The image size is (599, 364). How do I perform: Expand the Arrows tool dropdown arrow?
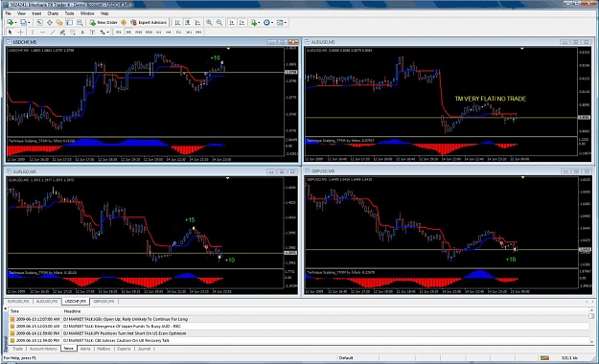pyautogui.click(x=107, y=32)
